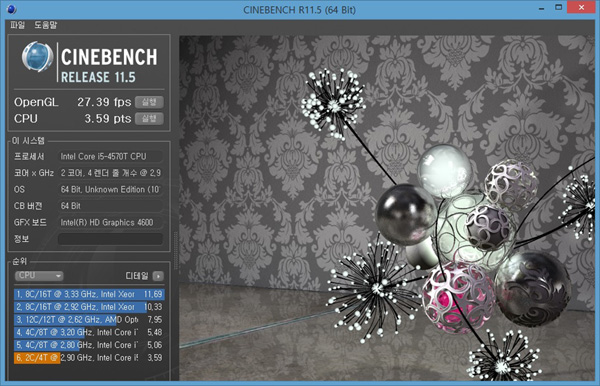The height and width of the screenshot is (386, 600).
Task: Click the 프로세서 field showing Intel Core i5-4570T
Action: click(111, 156)
